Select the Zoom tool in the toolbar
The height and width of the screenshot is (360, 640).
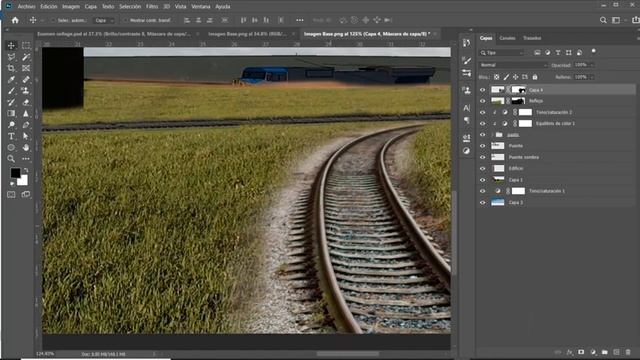[11, 158]
